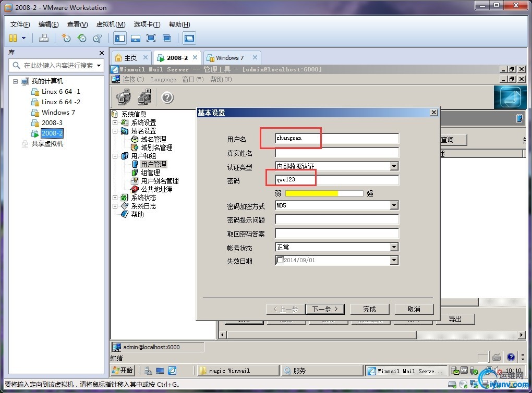This screenshot has width=532, height=393.
Task: Click the 完成 button
Action: [369, 309]
